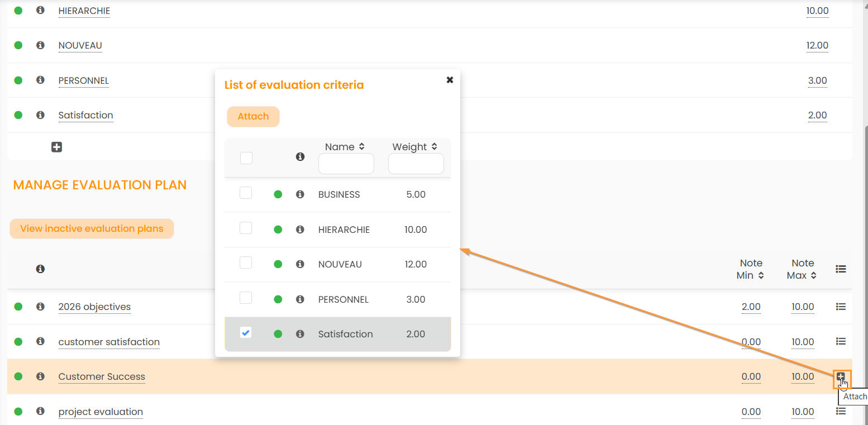Uncheck the Satisfaction checkbox in the popup
The image size is (868, 425).
coord(246,333)
